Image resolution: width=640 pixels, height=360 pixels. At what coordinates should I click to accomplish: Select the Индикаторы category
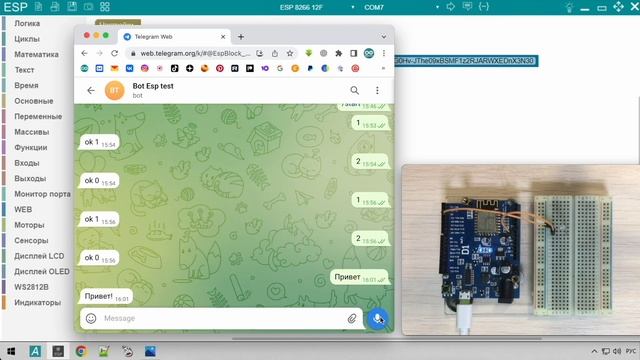point(37,302)
